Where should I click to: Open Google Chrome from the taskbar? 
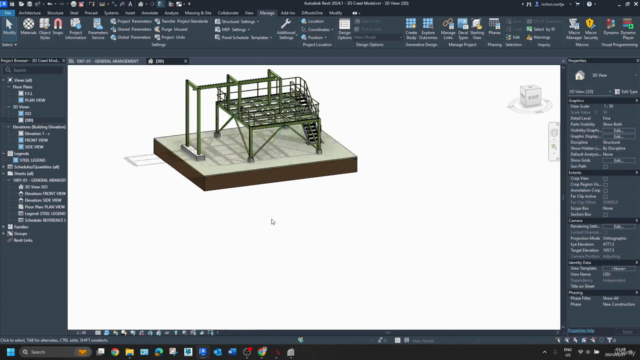[x=115, y=352]
